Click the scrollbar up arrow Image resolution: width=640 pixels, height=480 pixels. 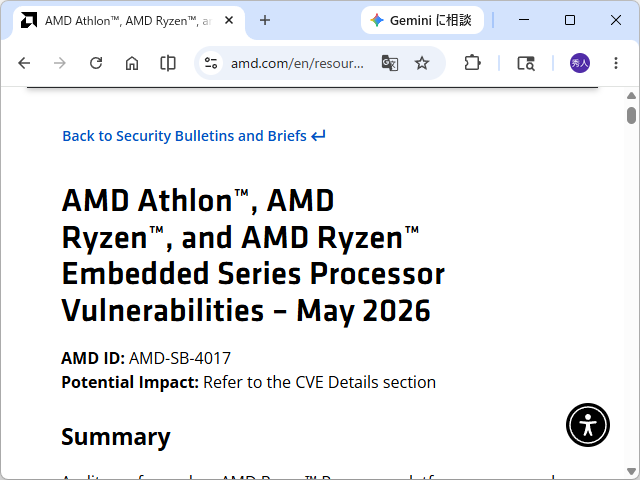point(631,96)
